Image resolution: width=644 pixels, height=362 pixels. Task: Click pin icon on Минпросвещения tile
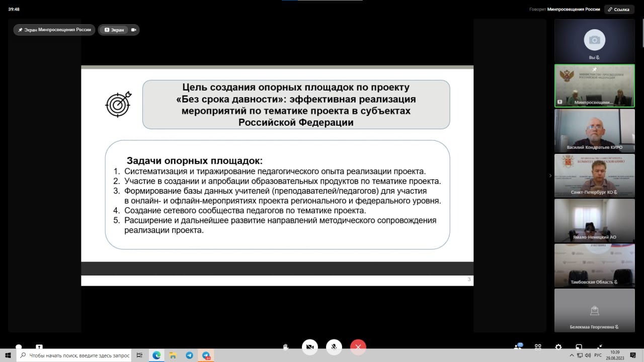tap(594, 69)
